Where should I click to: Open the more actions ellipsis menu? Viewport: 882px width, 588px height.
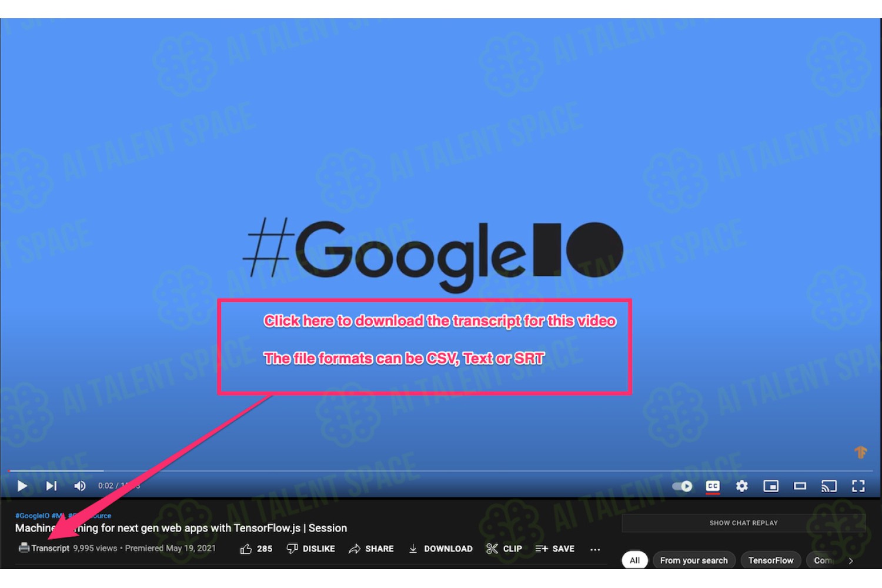595,549
